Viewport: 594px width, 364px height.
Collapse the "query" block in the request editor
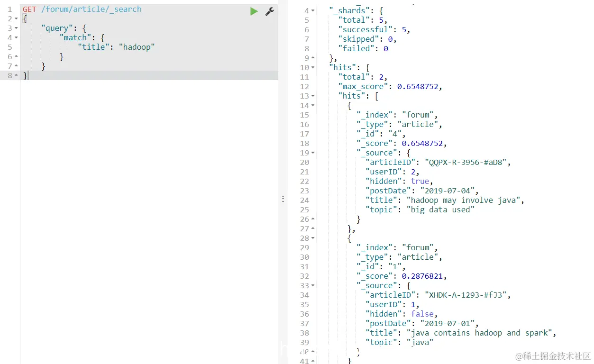tap(16, 28)
